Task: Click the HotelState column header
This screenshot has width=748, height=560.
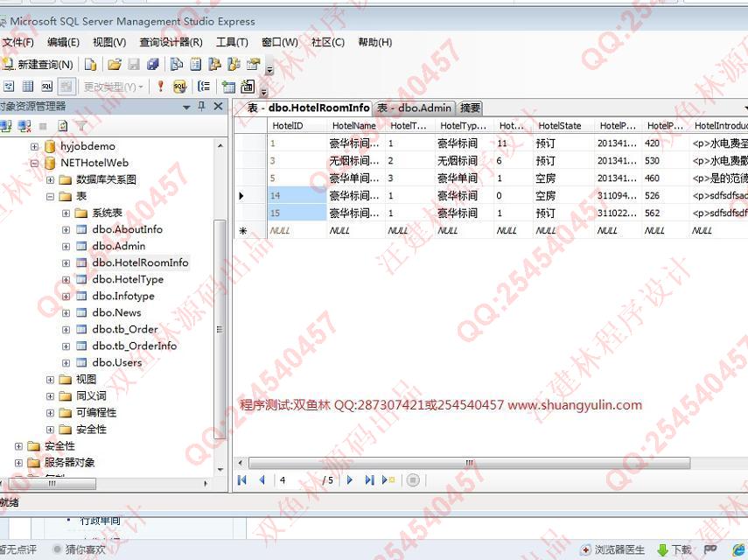Action: click(563, 126)
